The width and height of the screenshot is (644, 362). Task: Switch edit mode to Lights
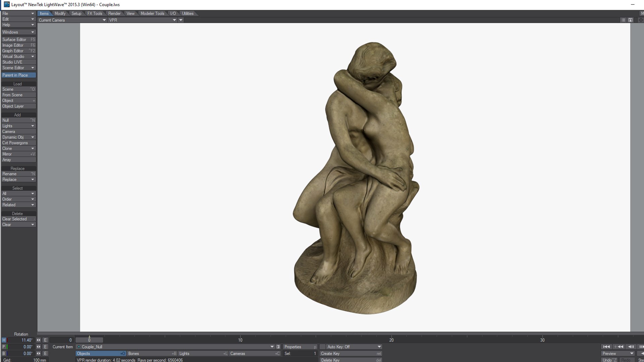(x=203, y=353)
